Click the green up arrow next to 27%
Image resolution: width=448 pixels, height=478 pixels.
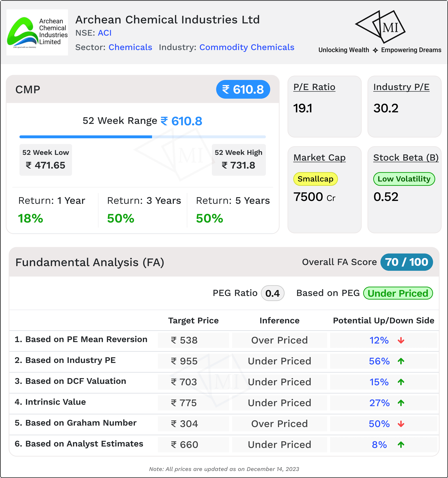pos(401,403)
